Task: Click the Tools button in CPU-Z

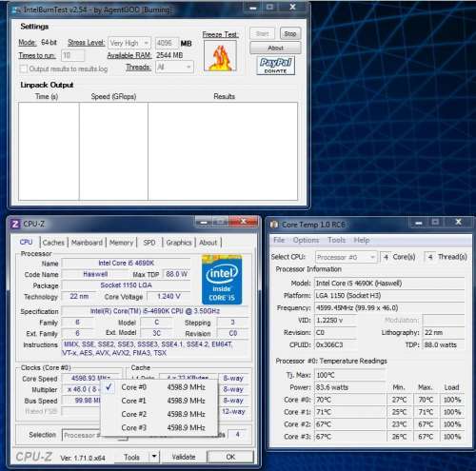Action: [131, 457]
